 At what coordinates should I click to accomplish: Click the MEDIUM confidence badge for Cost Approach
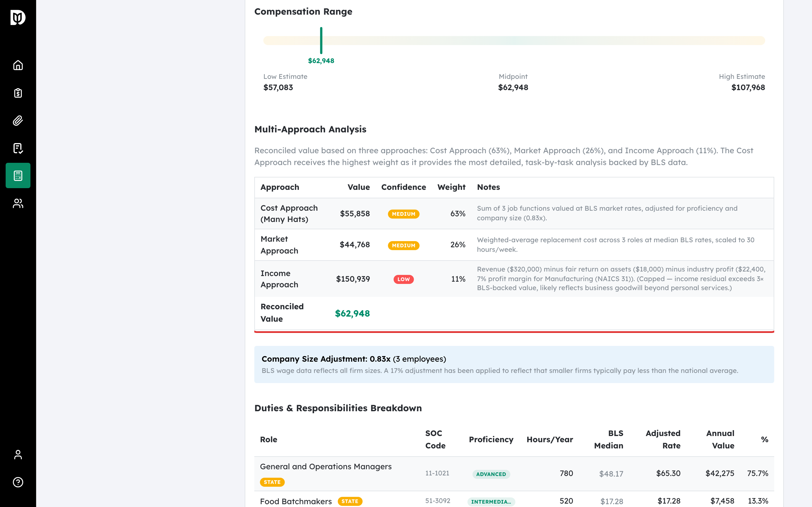pos(403,214)
